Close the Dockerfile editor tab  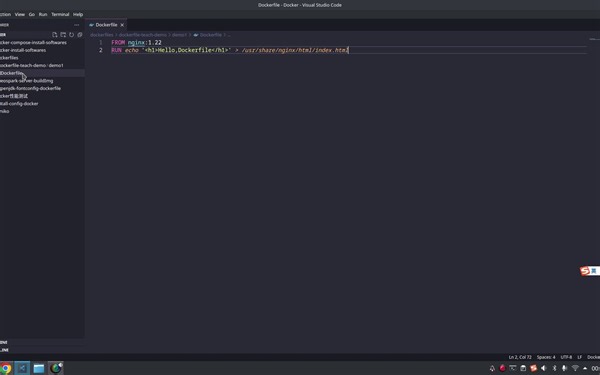(122, 25)
